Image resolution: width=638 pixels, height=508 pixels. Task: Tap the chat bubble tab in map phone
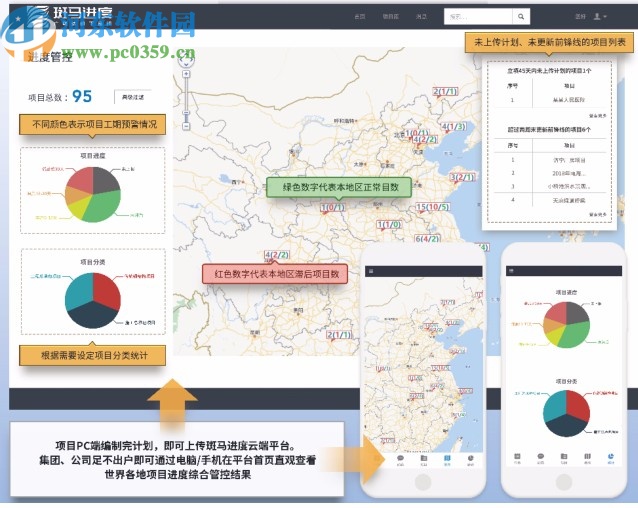(400, 460)
